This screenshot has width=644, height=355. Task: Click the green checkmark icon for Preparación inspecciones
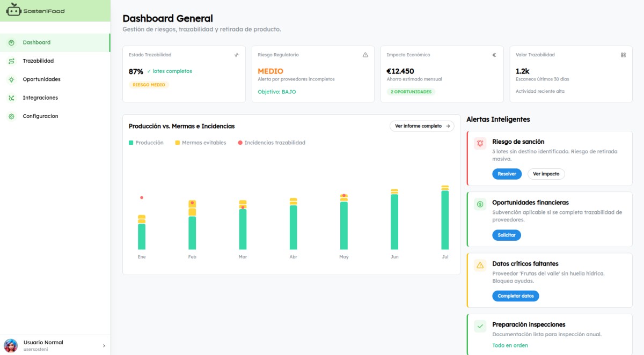pyautogui.click(x=480, y=326)
